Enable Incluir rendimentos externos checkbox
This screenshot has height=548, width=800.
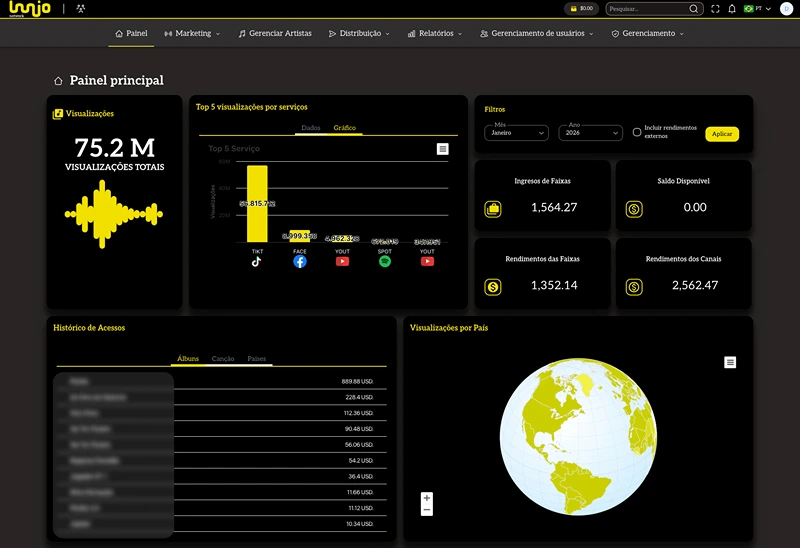pos(637,132)
